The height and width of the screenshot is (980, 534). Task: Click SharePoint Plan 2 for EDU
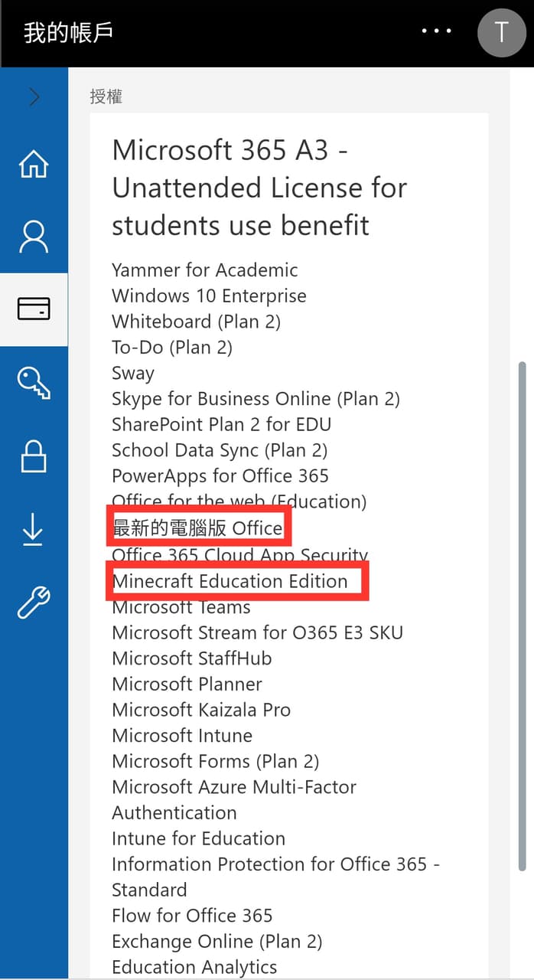click(222, 425)
